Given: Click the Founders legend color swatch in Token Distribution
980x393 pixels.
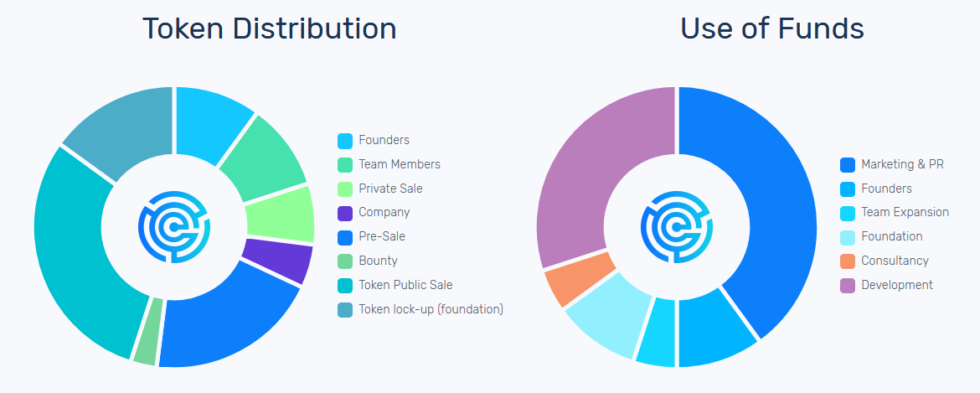Looking at the screenshot, I should [x=345, y=141].
